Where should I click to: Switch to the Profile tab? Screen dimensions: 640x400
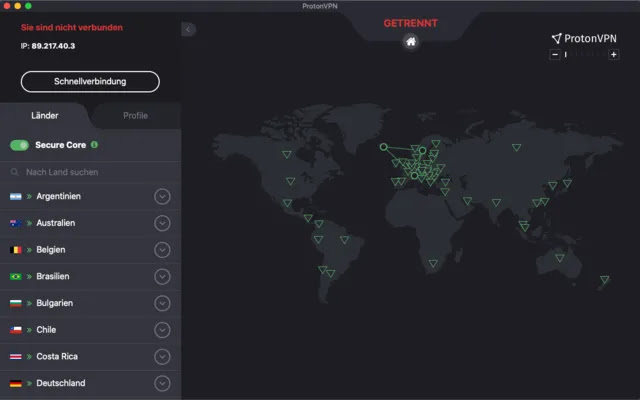pos(136,116)
